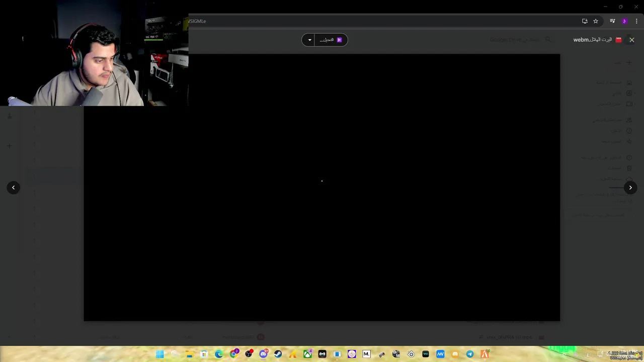Switch to OBS Studio in the taskbar
644x362 pixels.
249,354
